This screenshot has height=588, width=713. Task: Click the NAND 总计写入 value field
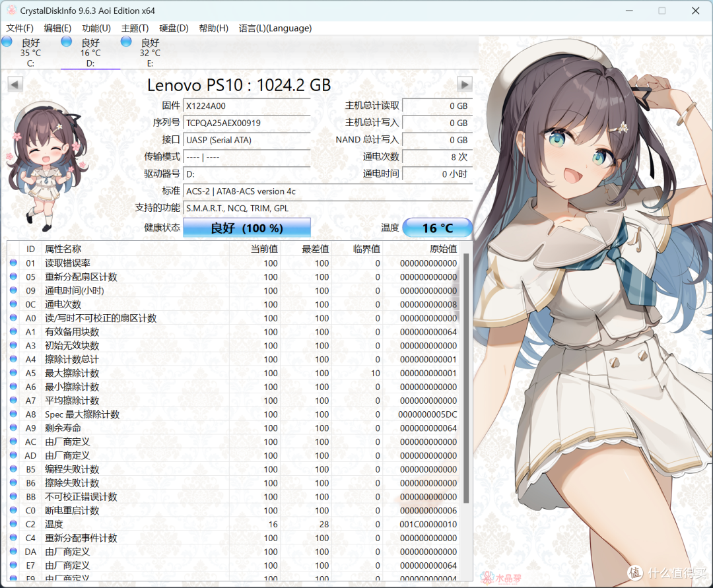click(438, 140)
